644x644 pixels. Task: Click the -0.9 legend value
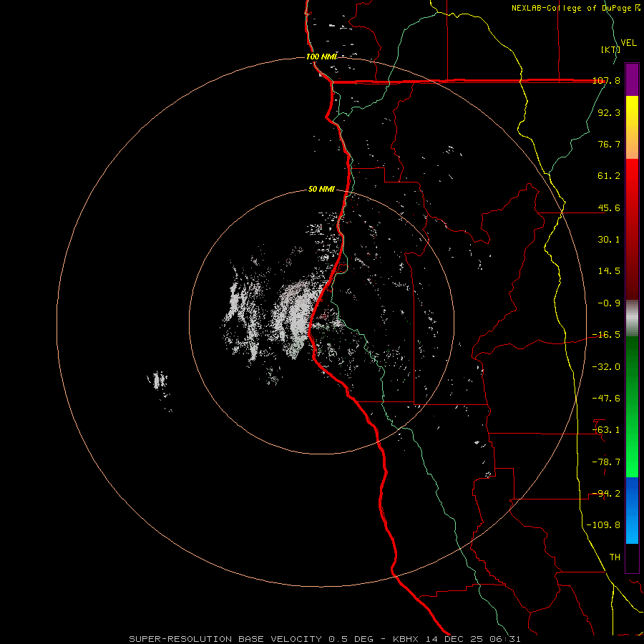coord(609,303)
